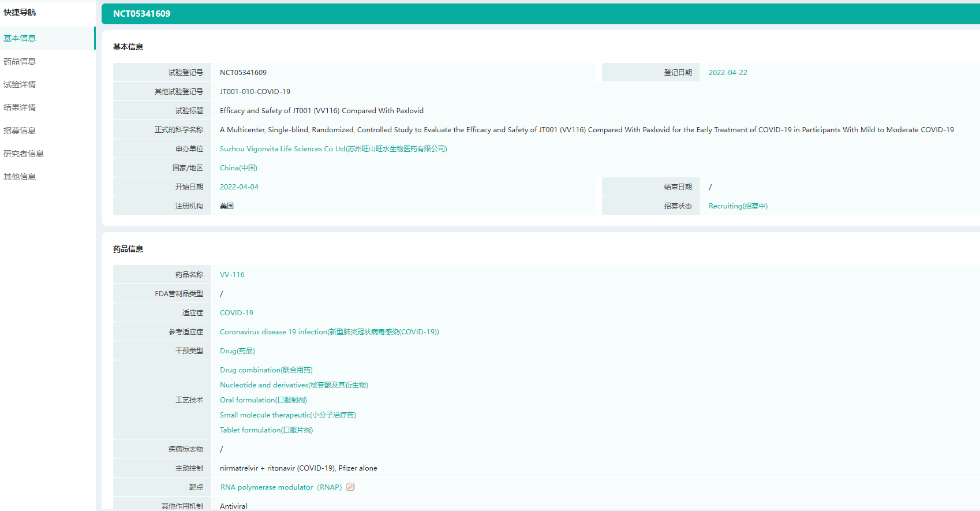Follow the China(中国) country link
980x511 pixels.
(x=238, y=168)
